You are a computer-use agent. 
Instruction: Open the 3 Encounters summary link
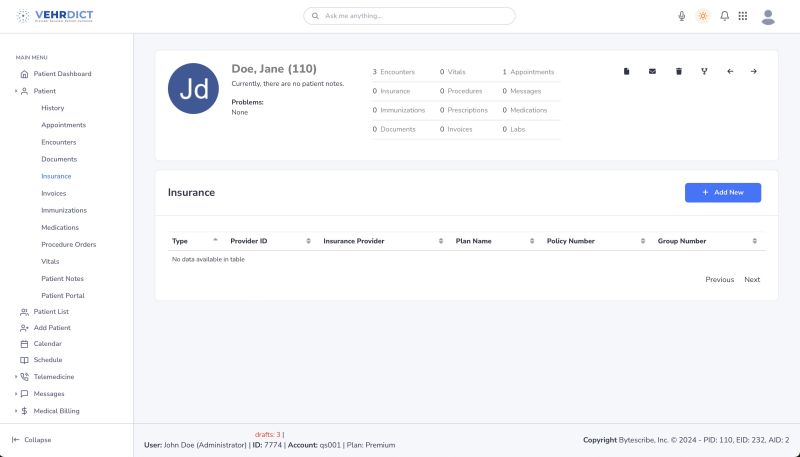pos(393,72)
